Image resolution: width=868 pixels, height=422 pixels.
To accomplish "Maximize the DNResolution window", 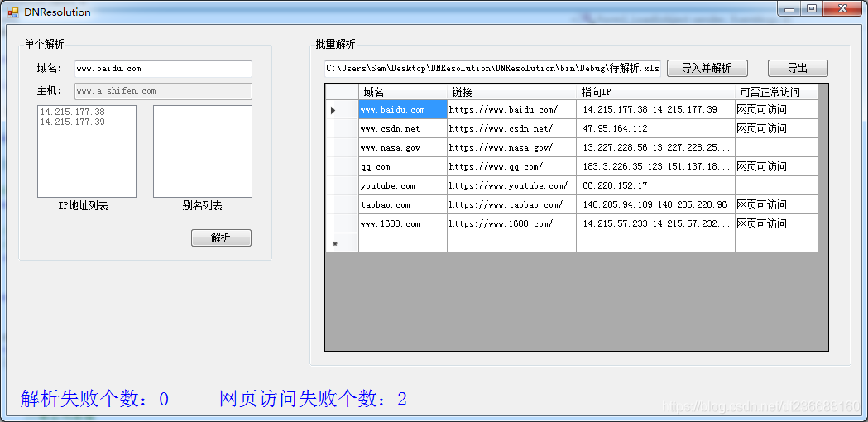I will click(812, 8).
